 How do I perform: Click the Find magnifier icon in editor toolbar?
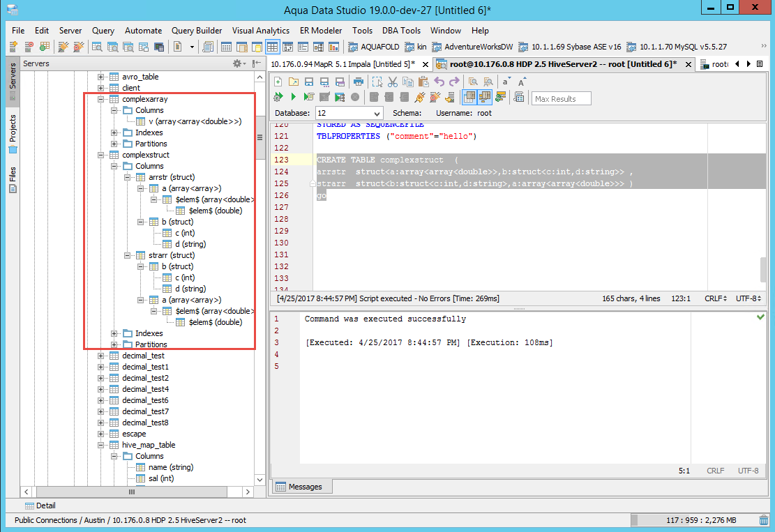coord(473,82)
